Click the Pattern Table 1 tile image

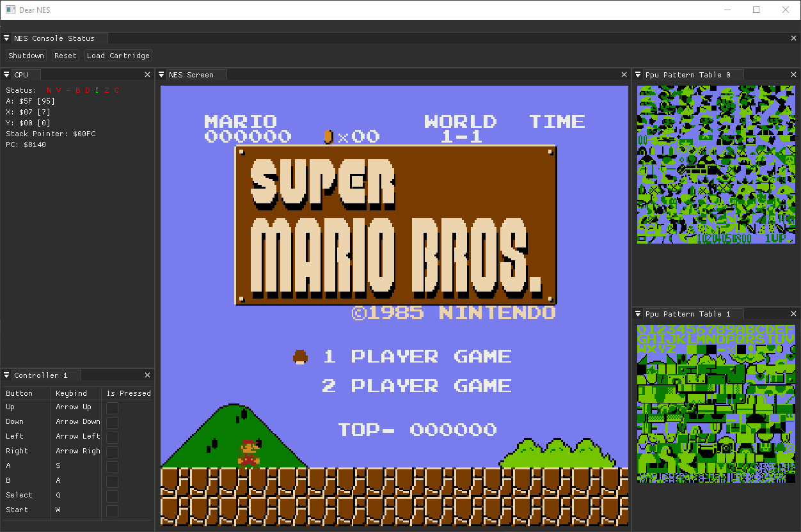[716, 403]
